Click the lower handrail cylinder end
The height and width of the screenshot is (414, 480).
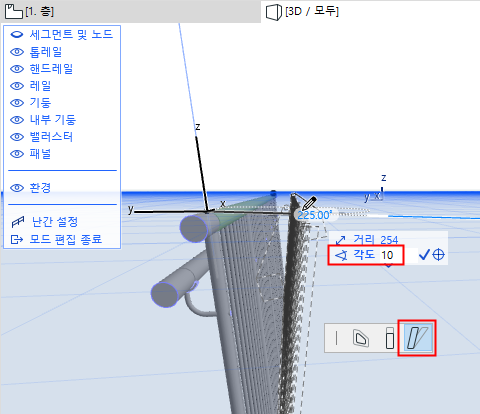point(165,294)
